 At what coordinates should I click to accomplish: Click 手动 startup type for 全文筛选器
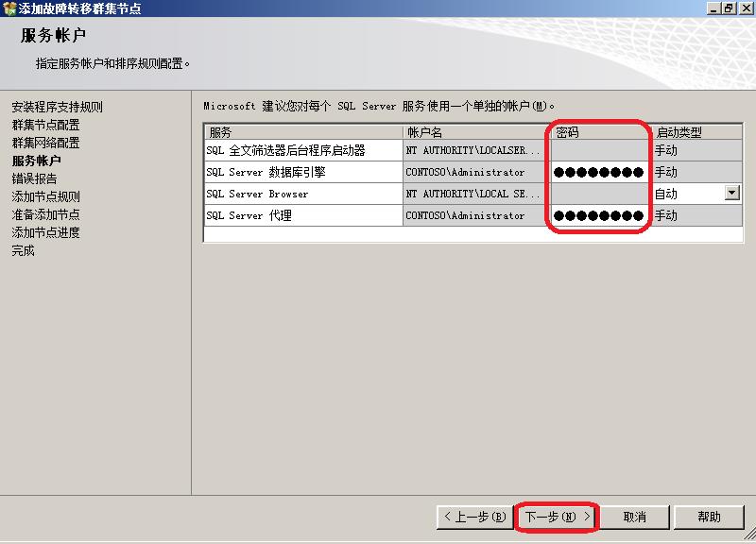tap(696, 150)
